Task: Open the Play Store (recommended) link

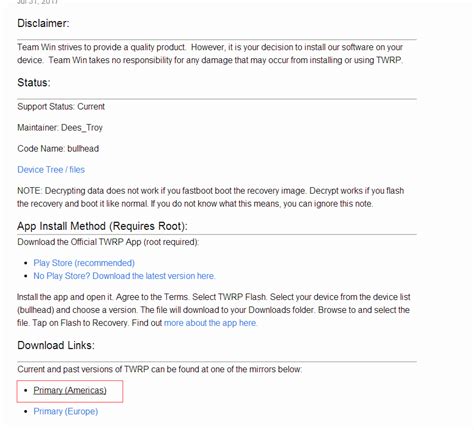Action: tap(84, 263)
